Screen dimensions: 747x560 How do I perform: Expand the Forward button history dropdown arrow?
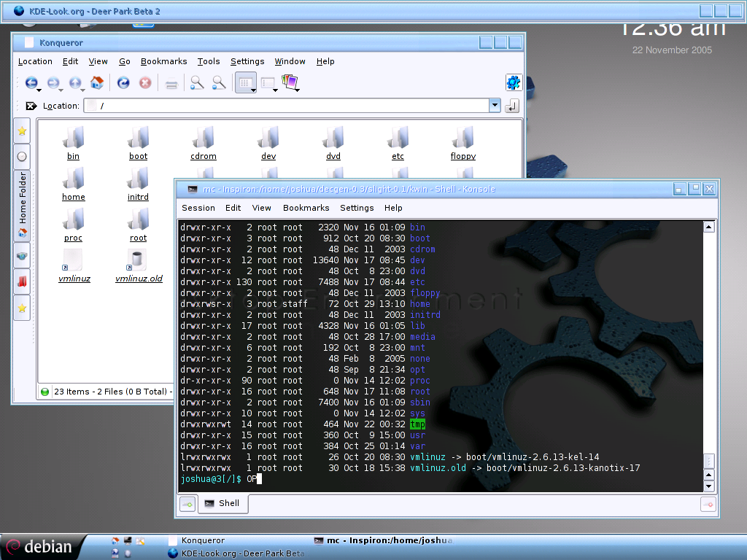coord(61,90)
